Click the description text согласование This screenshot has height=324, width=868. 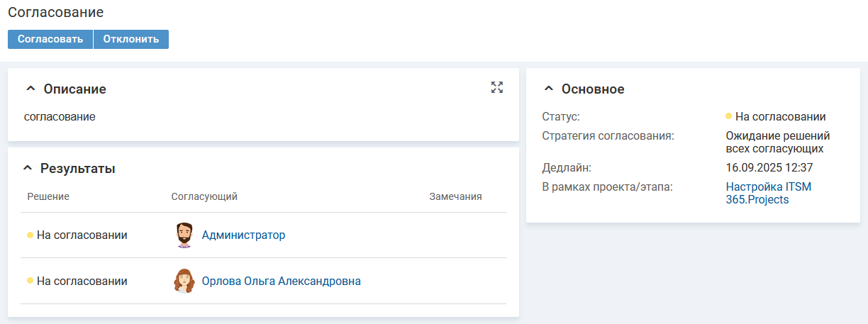[x=60, y=116]
